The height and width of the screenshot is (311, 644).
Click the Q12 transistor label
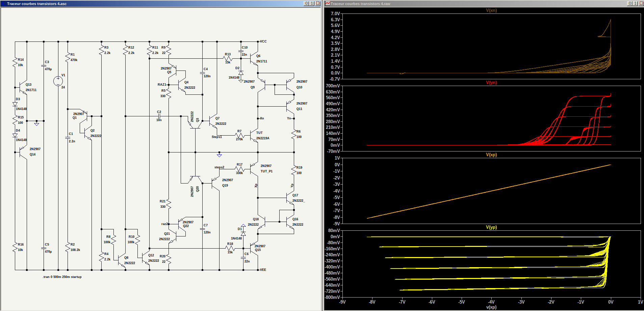click(151, 255)
